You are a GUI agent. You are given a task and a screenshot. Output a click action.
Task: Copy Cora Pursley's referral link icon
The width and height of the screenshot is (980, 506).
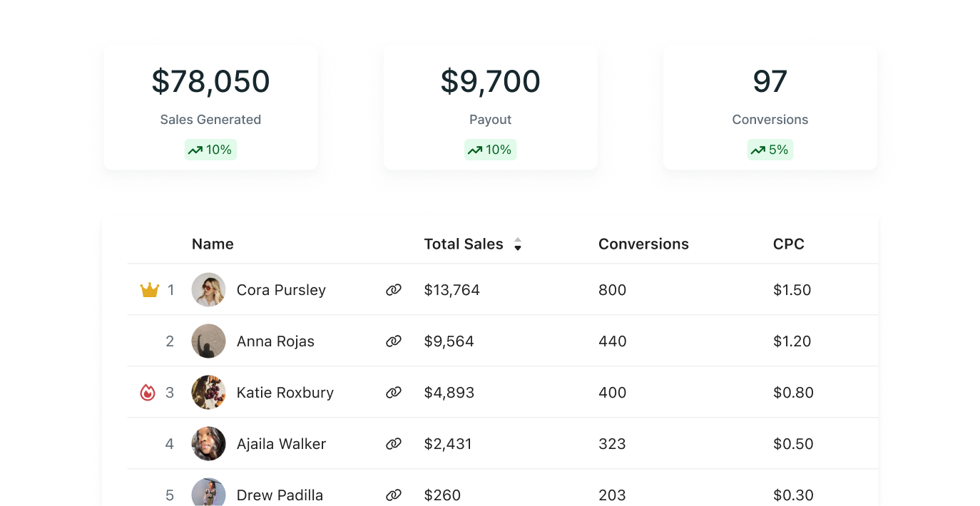(x=394, y=290)
